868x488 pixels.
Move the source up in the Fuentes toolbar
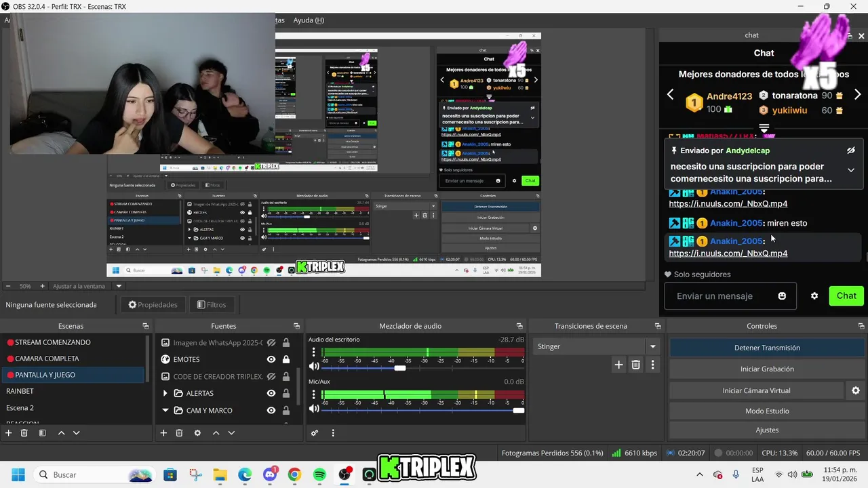click(x=216, y=432)
